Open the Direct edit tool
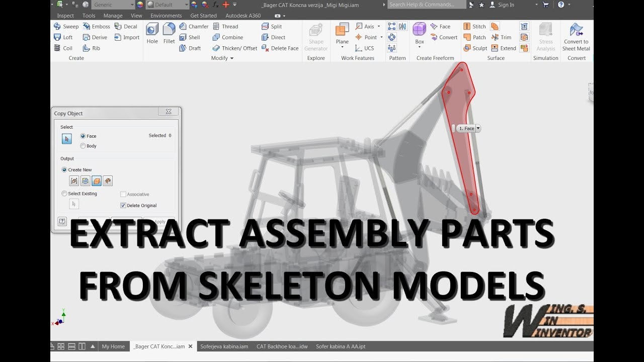This screenshot has height=362, width=644. pos(274,37)
